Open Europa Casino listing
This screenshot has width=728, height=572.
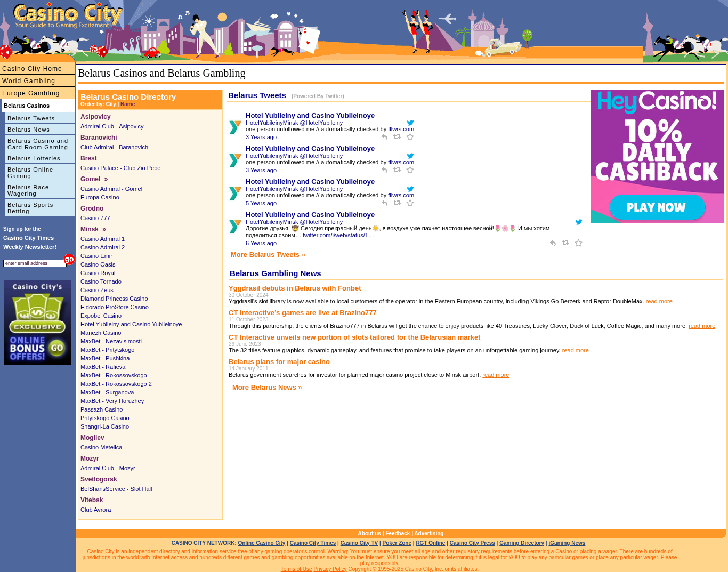pyautogui.click(x=100, y=197)
